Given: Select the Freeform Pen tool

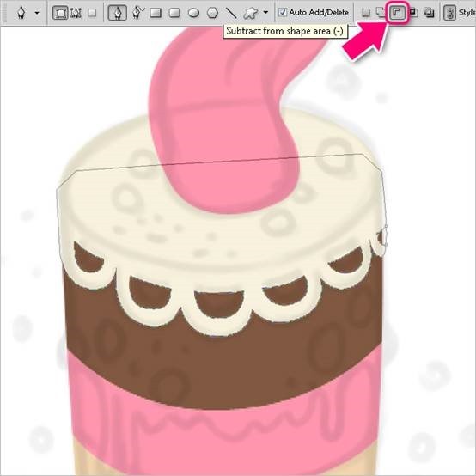Looking at the screenshot, I should pos(138,13).
